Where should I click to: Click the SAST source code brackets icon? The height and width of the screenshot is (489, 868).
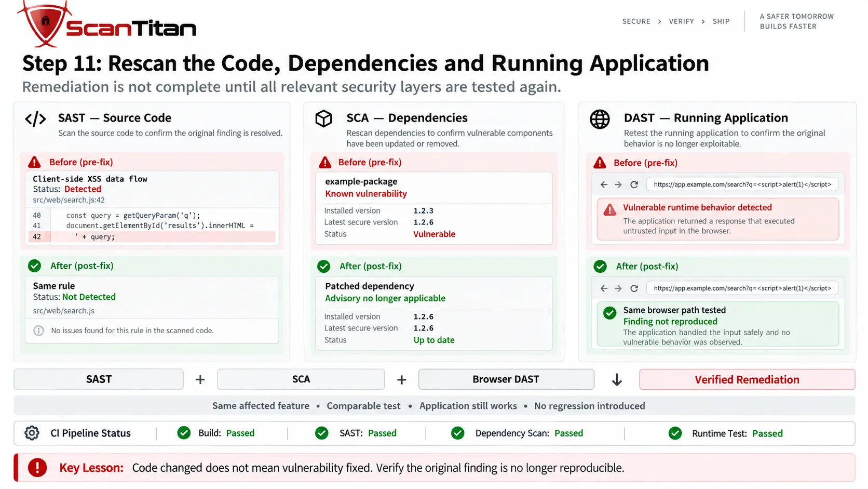tap(35, 119)
